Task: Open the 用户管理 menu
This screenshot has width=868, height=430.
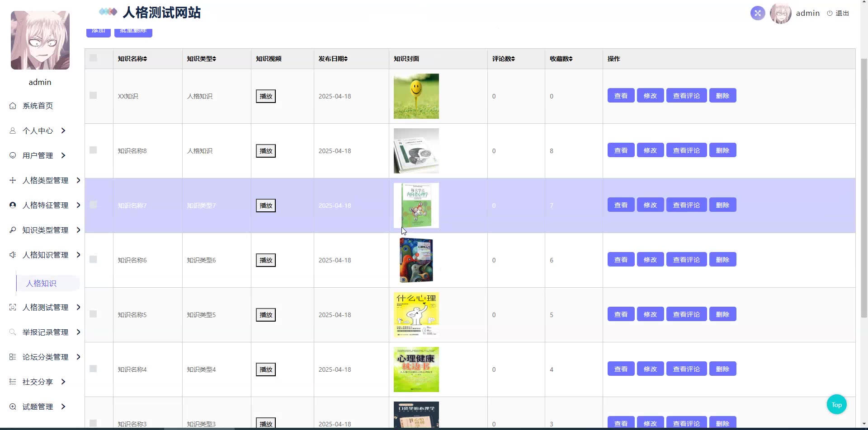Action: tap(38, 155)
